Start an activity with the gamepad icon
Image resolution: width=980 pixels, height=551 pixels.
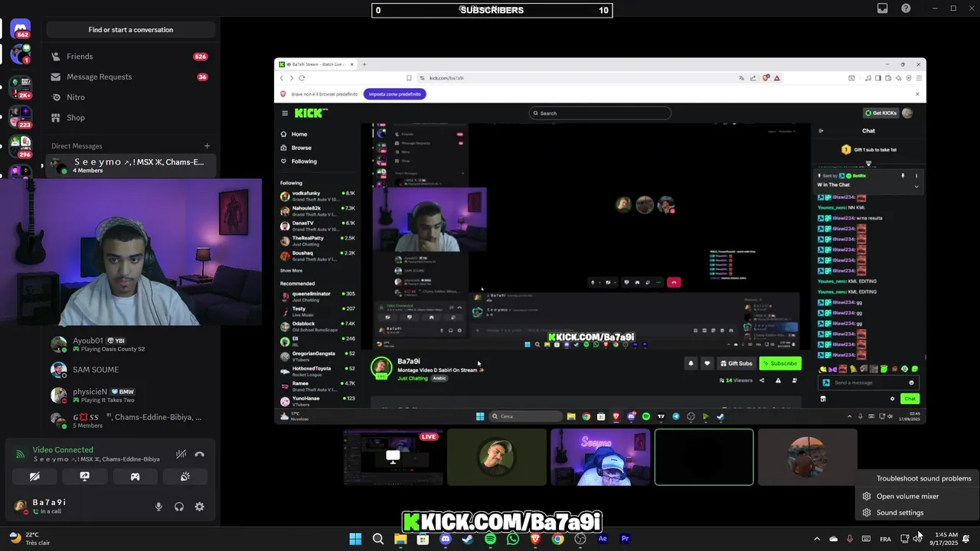click(x=135, y=476)
